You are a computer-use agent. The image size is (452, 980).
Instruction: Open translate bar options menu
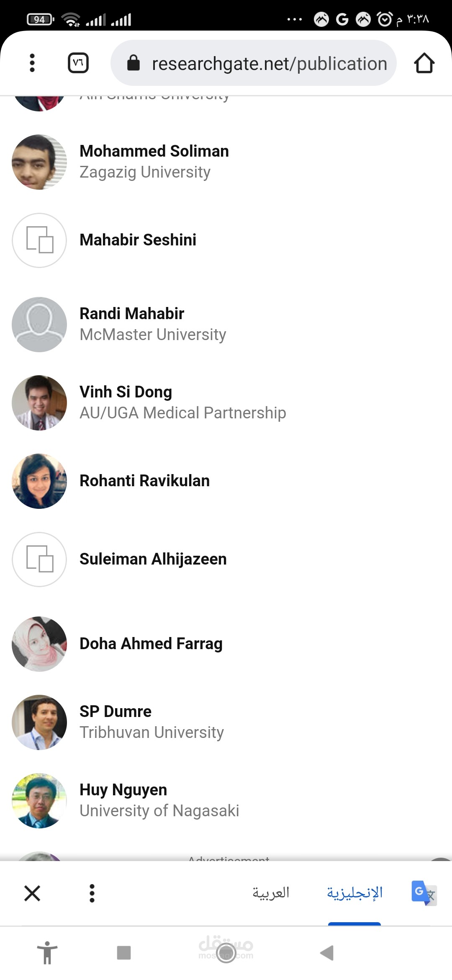pyautogui.click(x=92, y=893)
